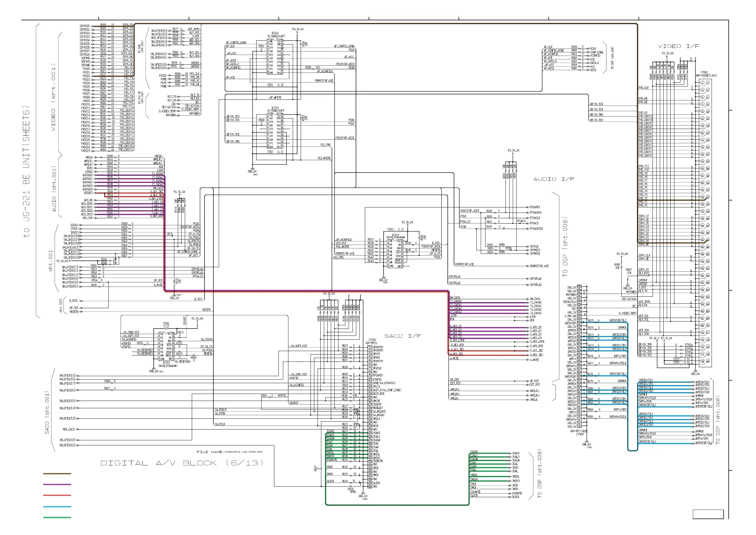Viewport: 756px width, 535px height.
Task: Click the purple legend color line
Action: click(x=57, y=484)
